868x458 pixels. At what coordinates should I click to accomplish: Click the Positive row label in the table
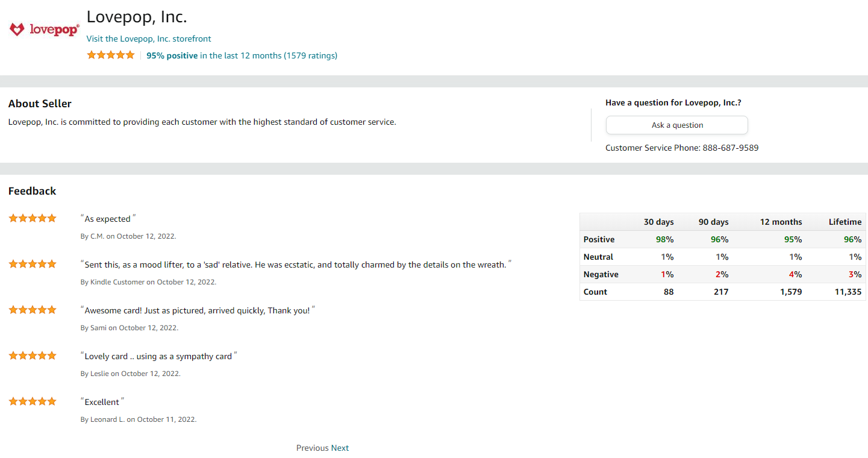pyautogui.click(x=599, y=239)
